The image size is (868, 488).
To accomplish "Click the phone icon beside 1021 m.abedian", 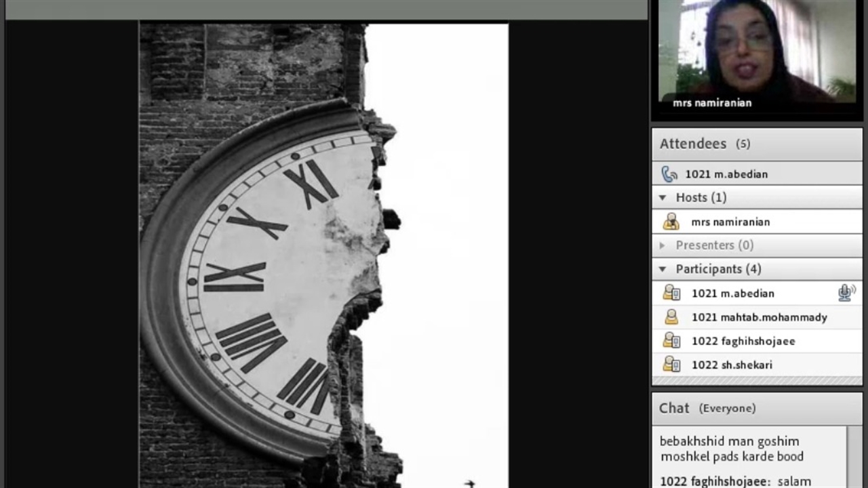I will 669,174.
